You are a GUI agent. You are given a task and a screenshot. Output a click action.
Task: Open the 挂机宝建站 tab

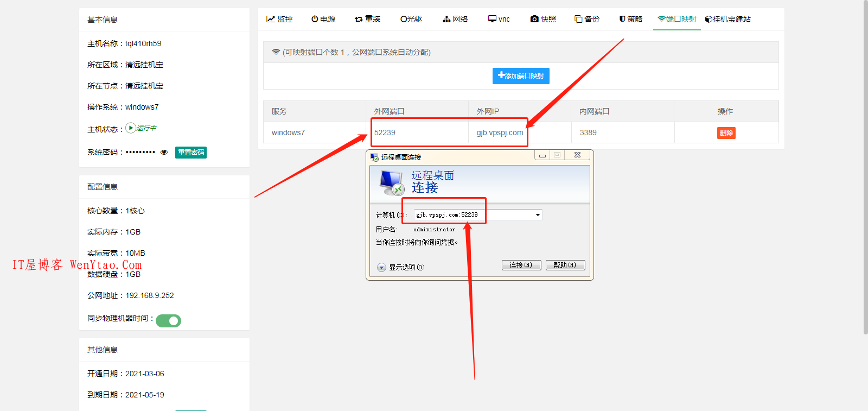[x=727, y=19]
